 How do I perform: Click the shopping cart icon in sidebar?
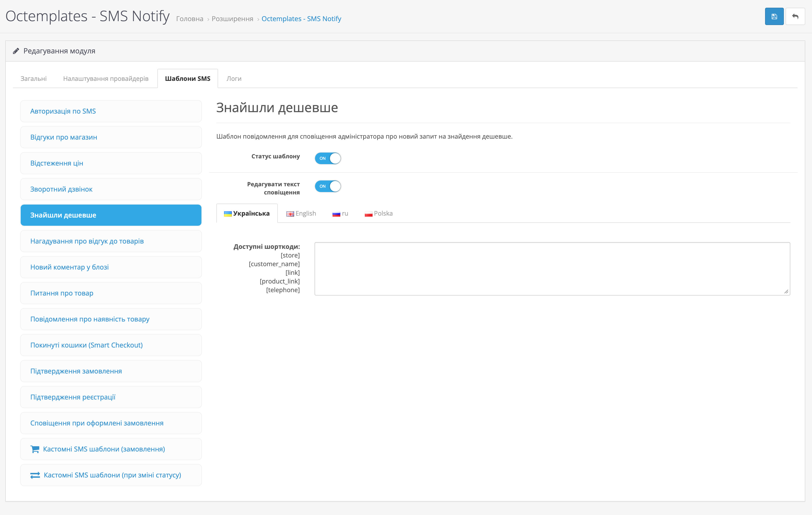click(35, 449)
